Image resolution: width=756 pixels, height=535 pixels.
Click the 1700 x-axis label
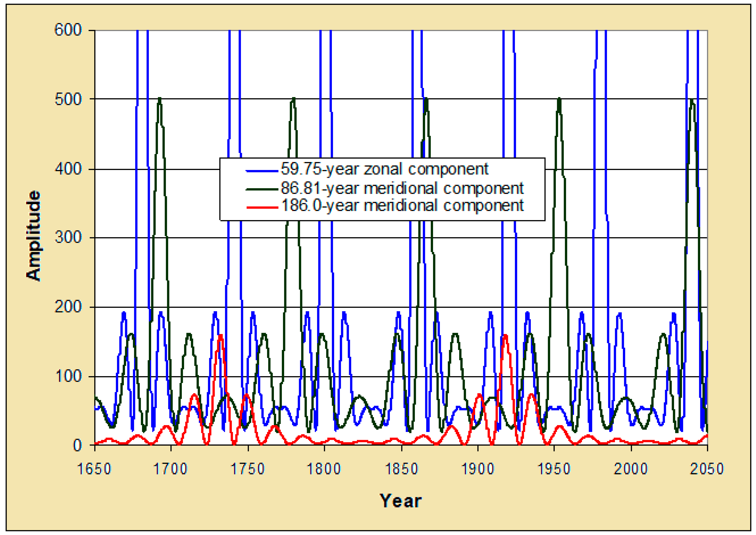(x=170, y=469)
